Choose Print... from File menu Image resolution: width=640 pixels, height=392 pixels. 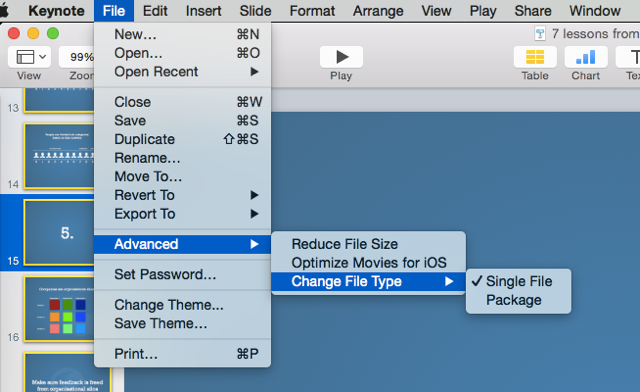click(x=182, y=354)
